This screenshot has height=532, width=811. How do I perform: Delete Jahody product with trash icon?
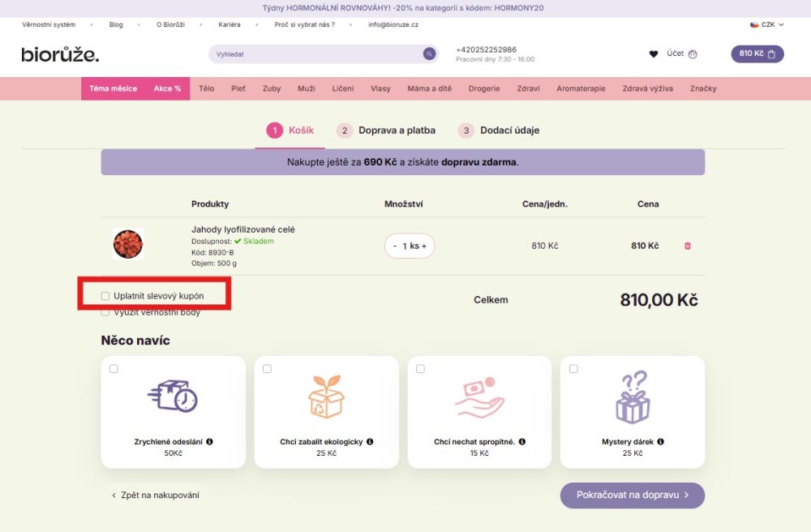pyautogui.click(x=688, y=246)
